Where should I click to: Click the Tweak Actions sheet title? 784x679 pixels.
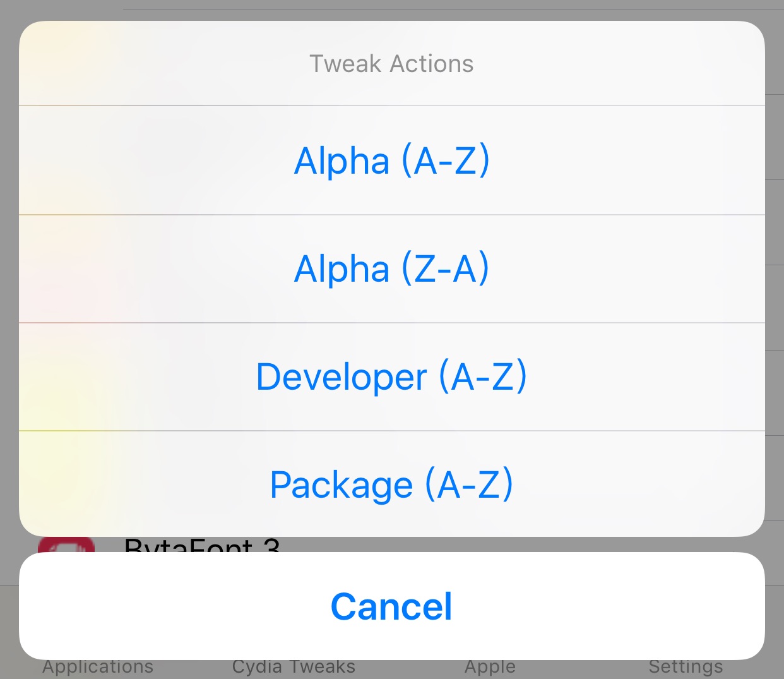click(x=391, y=64)
